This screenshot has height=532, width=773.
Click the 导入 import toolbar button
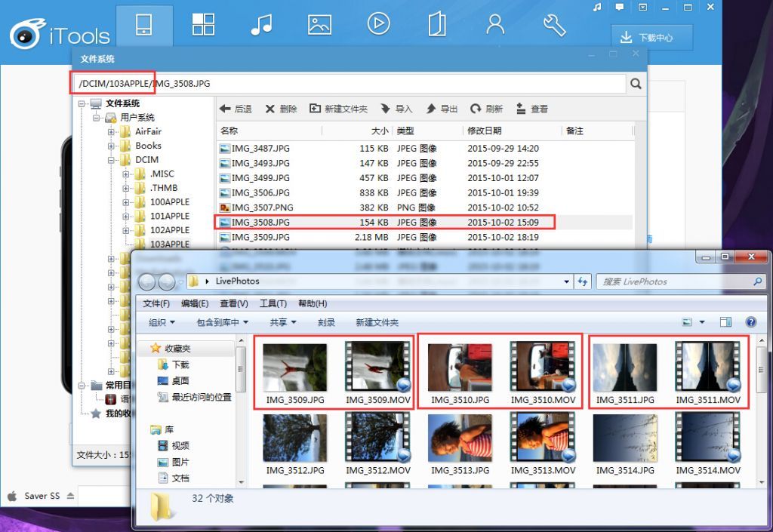(x=396, y=109)
